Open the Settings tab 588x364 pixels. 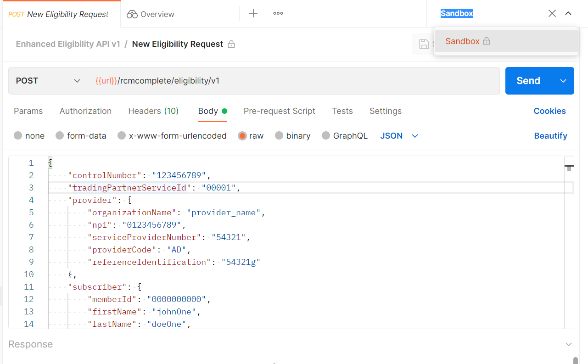[386, 111]
